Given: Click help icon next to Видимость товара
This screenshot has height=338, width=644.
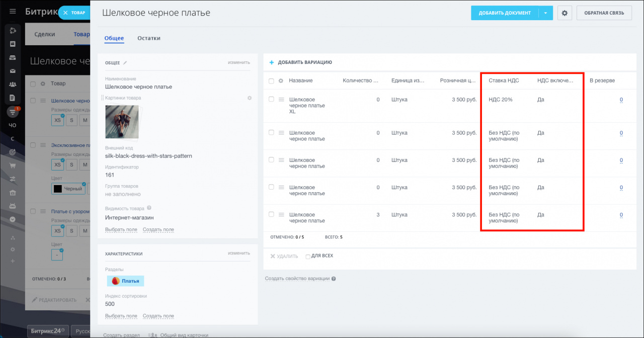Looking at the screenshot, I should (149, 208).
